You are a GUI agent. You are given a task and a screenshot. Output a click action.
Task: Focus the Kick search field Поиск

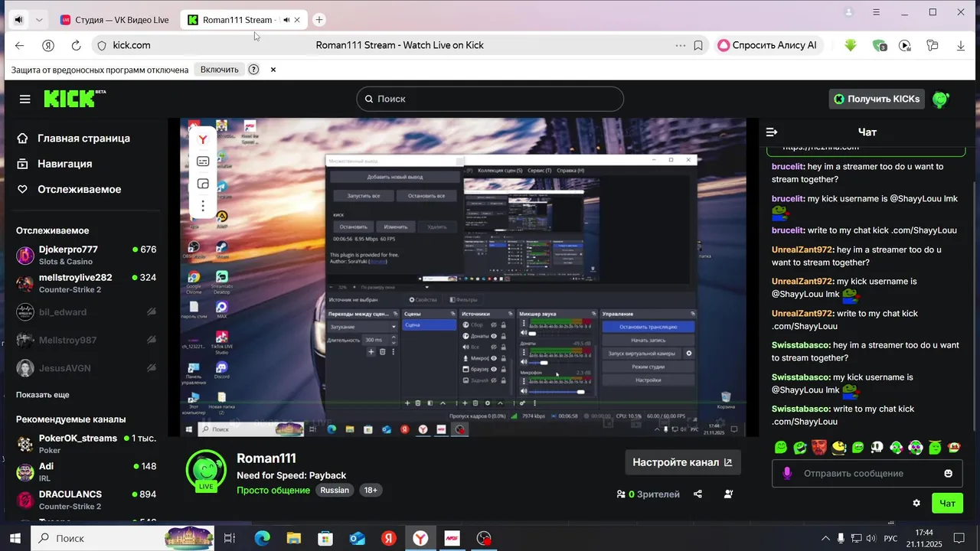tap(490, 99)
